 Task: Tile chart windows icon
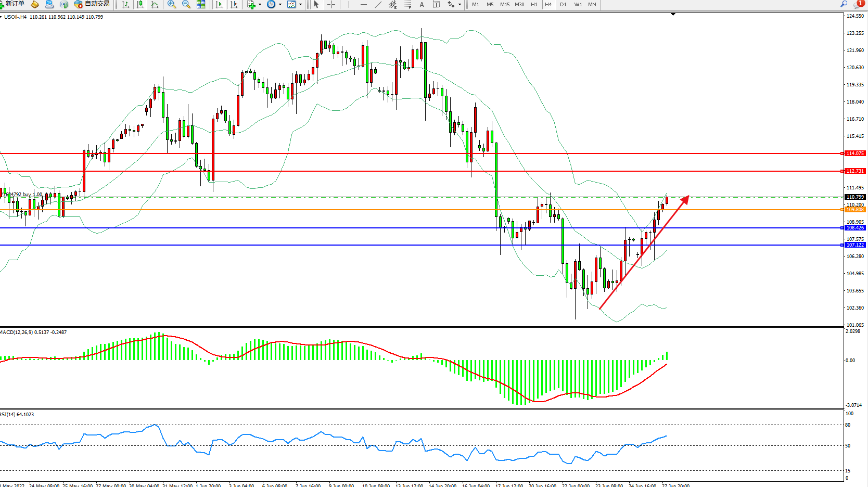[201, 4]
